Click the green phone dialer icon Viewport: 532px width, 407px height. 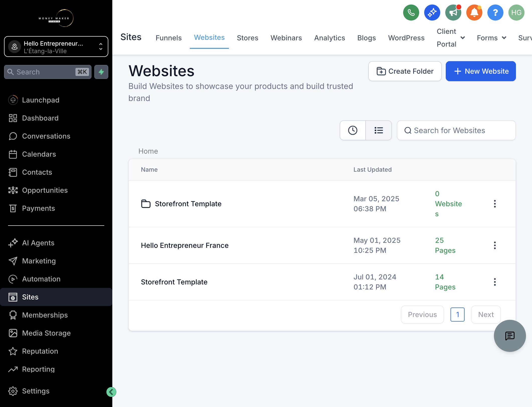click(411, 13)
